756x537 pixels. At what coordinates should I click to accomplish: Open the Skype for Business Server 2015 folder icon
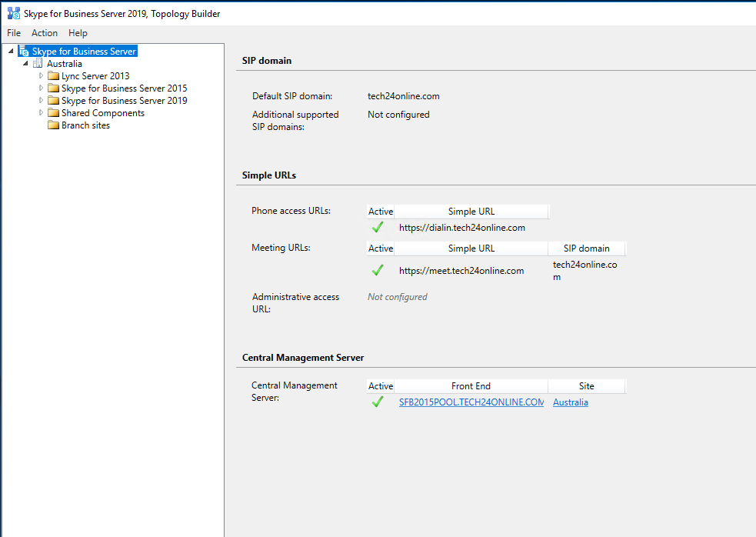53,88
